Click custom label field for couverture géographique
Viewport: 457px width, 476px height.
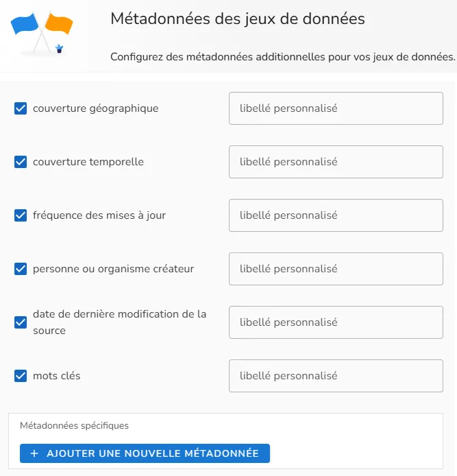[x=336, y=108]
